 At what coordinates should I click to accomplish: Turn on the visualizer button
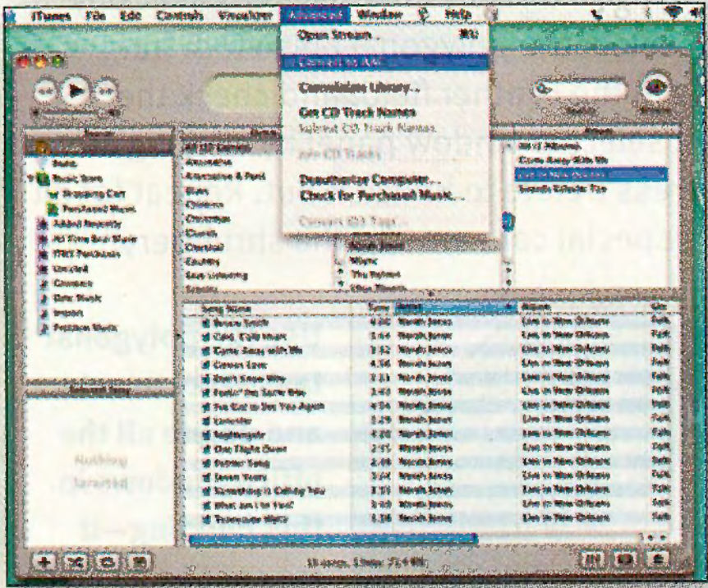click(x=625, y=560)
